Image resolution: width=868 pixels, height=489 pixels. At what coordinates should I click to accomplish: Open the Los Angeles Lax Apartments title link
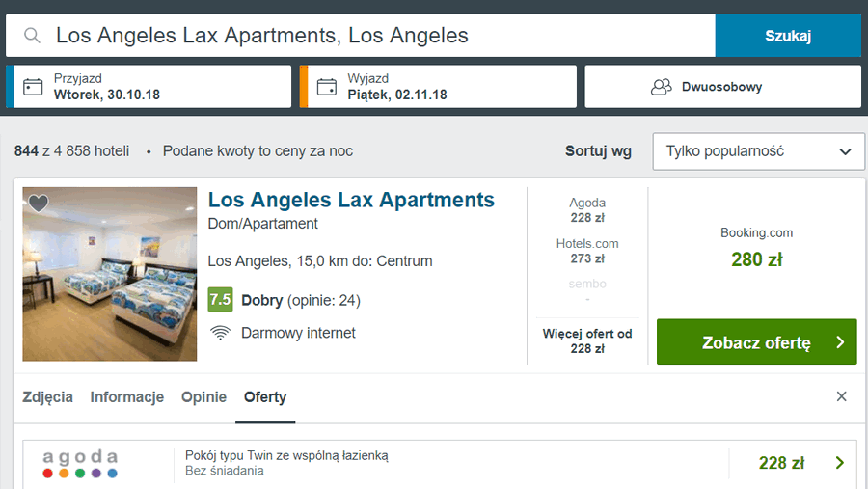(x=351, y=200)
